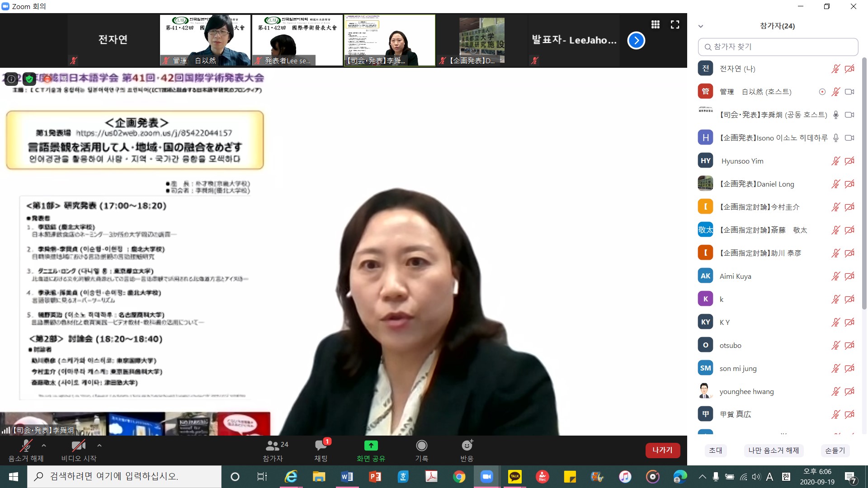Open meeting info icon
The image size is (868, 488).
pyautogui.click(x=11, y=79)
